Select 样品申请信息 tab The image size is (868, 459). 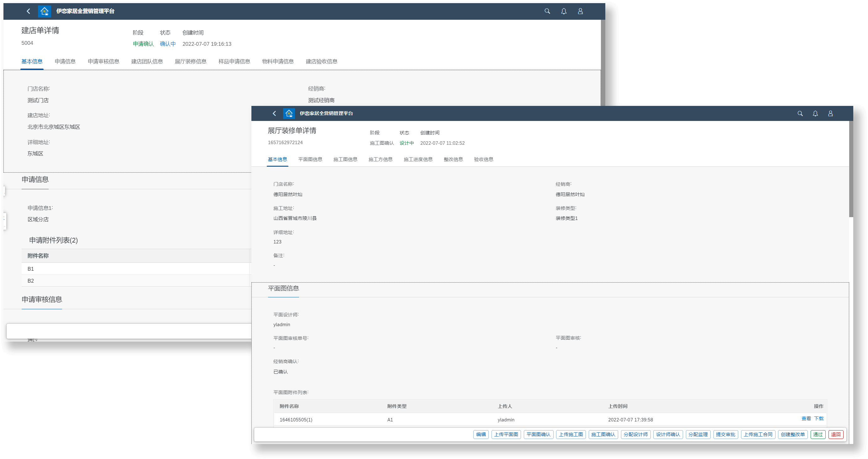point(234,61)
